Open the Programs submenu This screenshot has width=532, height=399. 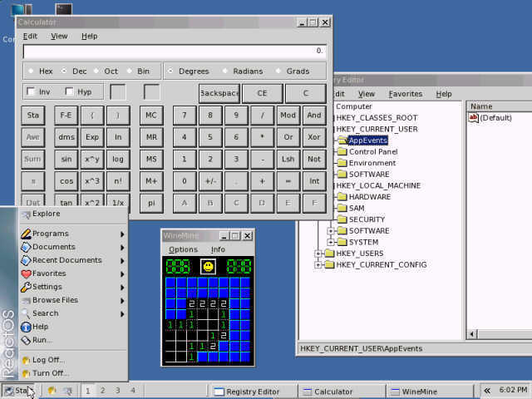coord(50,234)
